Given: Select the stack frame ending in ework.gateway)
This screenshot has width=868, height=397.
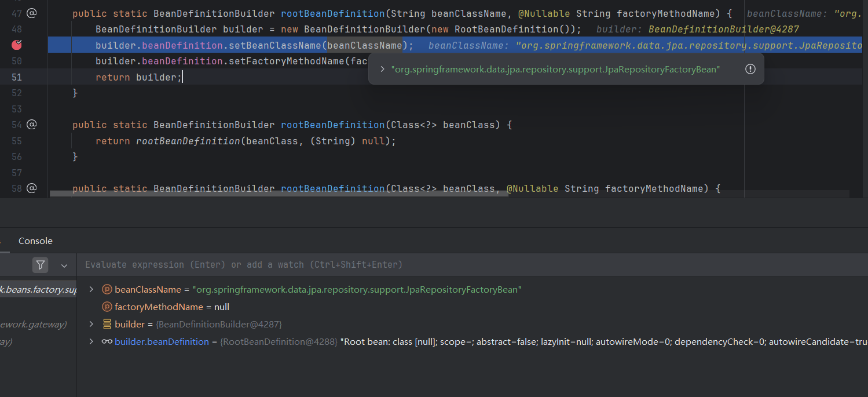Looking at the screenshot, I should (34, 324).
